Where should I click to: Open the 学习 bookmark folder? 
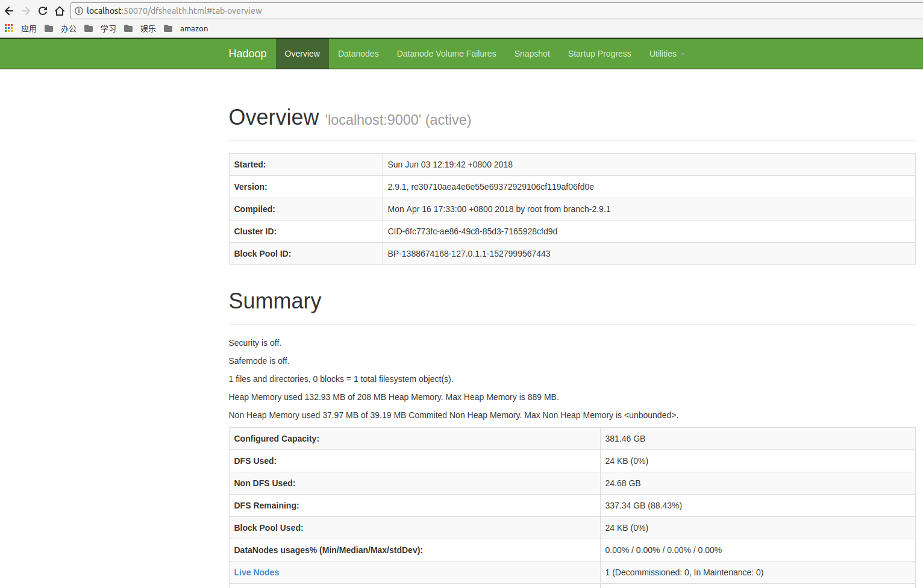click(x=101, y=28)
